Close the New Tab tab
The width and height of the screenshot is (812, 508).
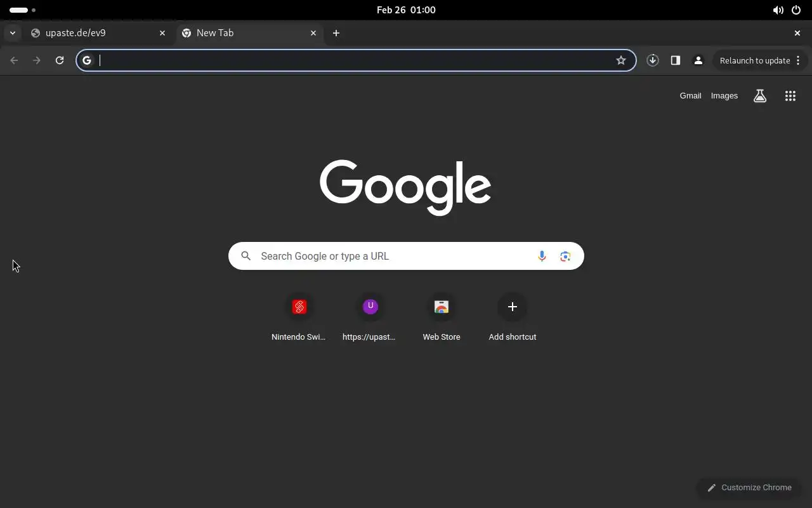click(x=313, y=33)
